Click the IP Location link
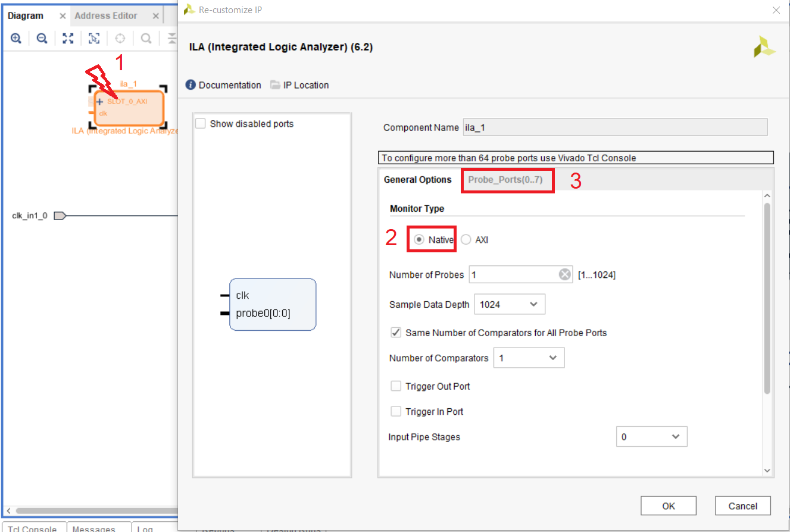Screen dimensions: 790x532 (x=306, y=85)
